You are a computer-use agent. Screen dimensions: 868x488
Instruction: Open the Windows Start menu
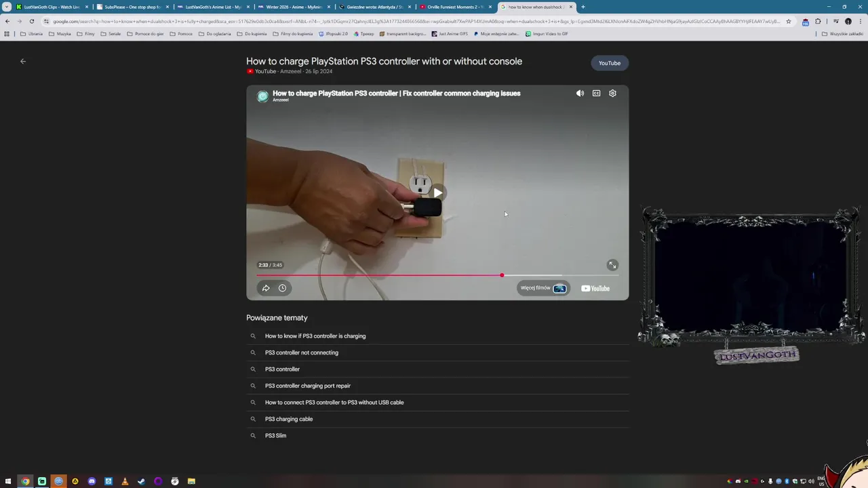(x=8, y=481)
